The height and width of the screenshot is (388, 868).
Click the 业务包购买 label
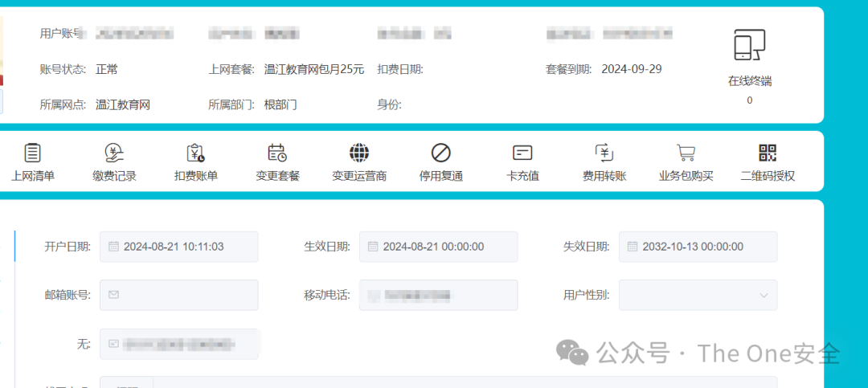pyautogui.click(x=686, y=177)
